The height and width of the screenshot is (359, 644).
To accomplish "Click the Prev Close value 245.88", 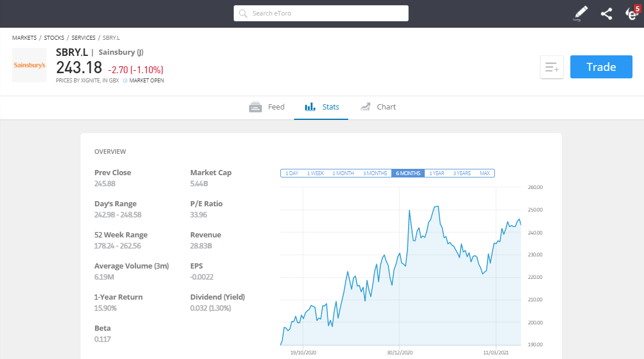I will tap(105, 184).
